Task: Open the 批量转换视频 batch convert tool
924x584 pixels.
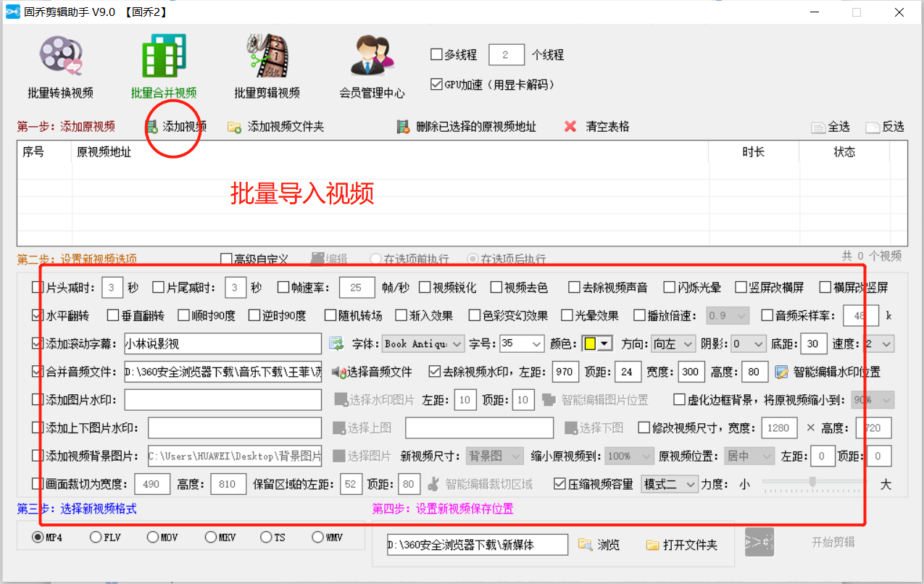Action: [59, 65]
